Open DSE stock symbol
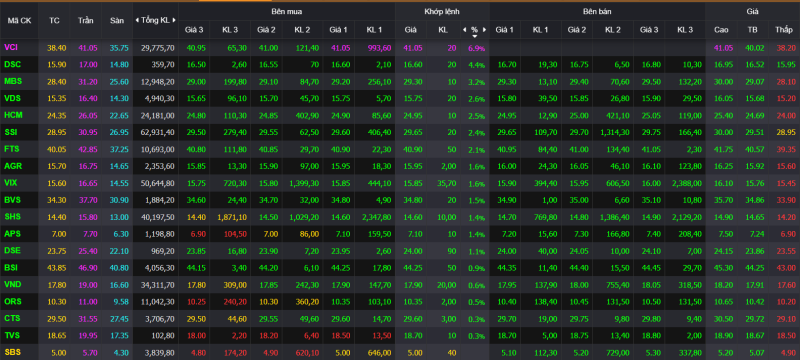The width and height of the screenshot is (800, 360). [12, 250]
